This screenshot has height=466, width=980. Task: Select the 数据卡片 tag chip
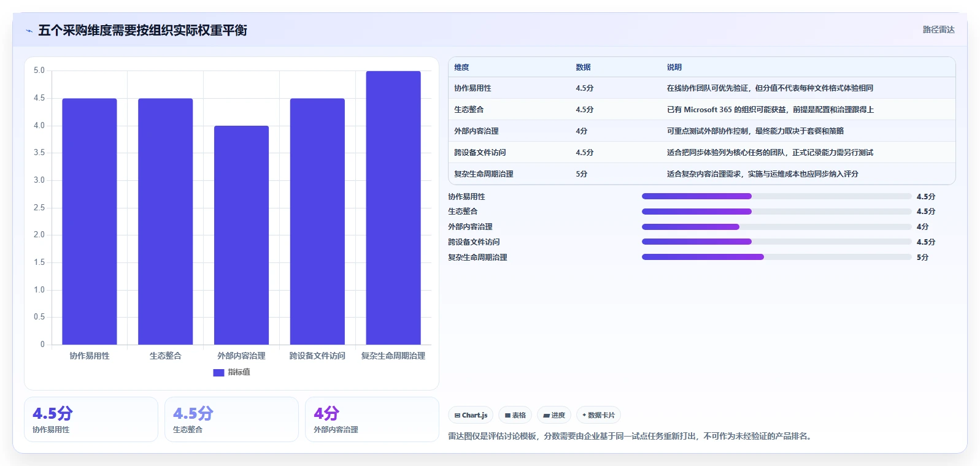point(598,415)
